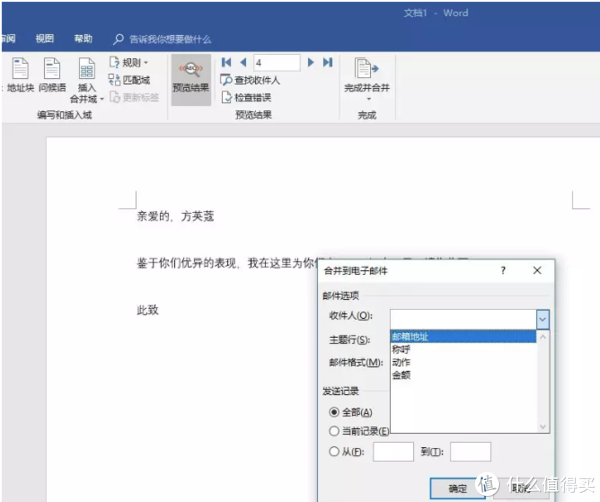Click the 确定 button in dialog
600x502 pixels.
458,489
